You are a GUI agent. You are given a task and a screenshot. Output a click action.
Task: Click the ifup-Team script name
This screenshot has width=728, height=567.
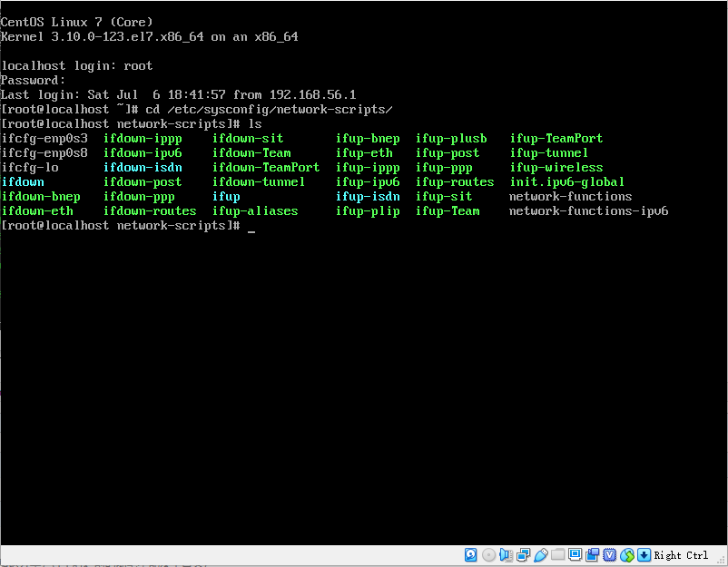pos(448,211)
